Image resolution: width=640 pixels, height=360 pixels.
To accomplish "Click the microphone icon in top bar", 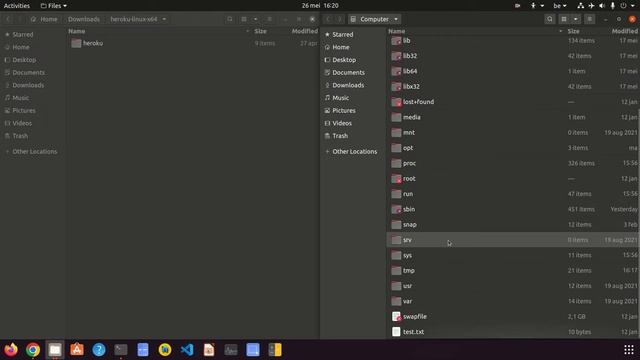I will pos(613,6).
